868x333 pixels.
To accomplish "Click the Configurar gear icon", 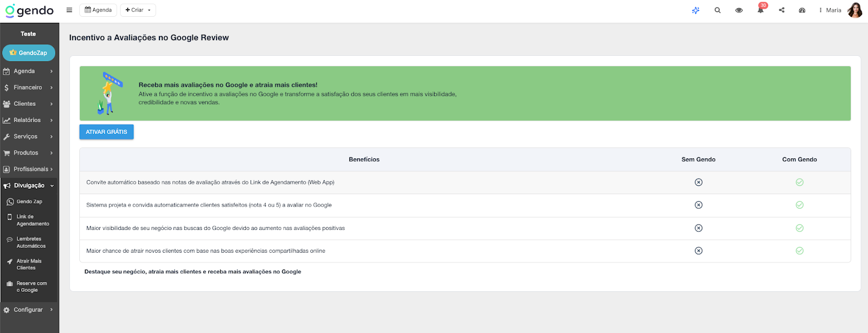I will [7, 310].
